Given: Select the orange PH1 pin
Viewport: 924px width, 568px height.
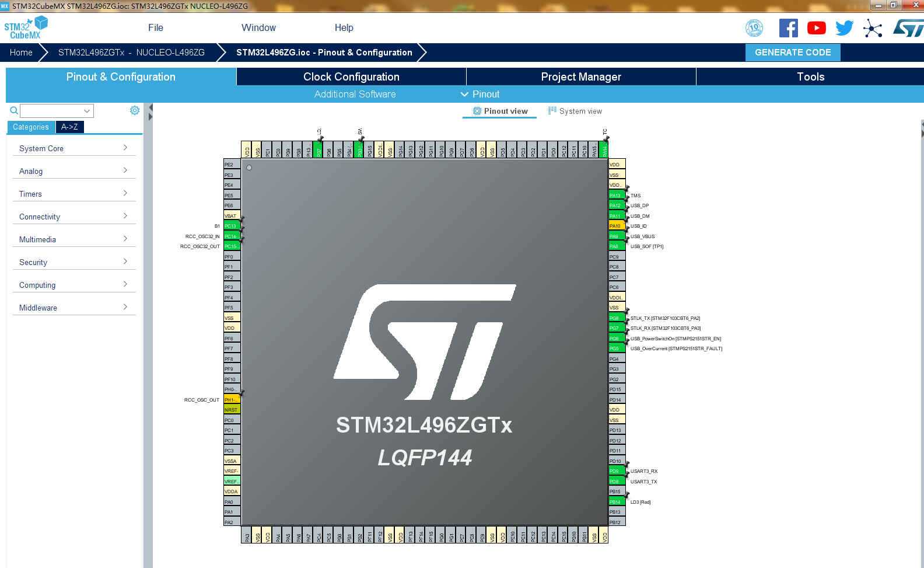Looking at the screenshot, I should coord(232,400).
